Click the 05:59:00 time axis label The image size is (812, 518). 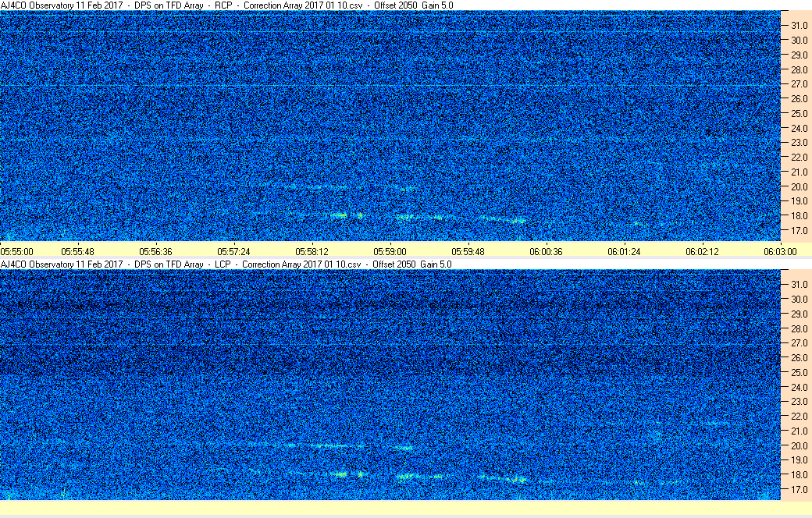coord(390,251)
